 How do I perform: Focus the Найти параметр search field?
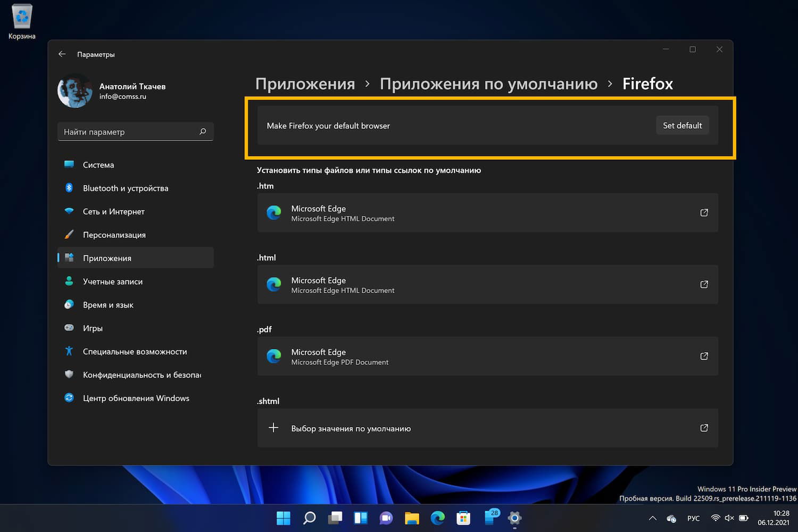(x=135, y=132)
